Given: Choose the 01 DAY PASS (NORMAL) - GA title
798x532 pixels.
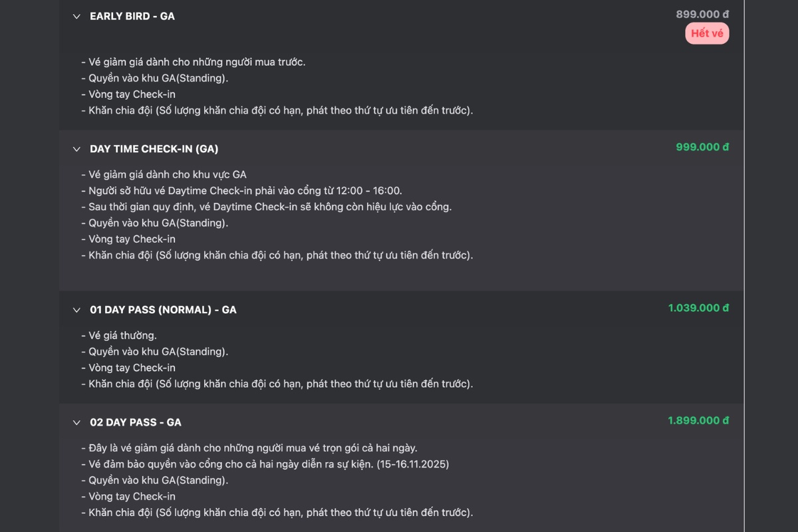Looking at the screenshot, I should [x=163, y=310].
